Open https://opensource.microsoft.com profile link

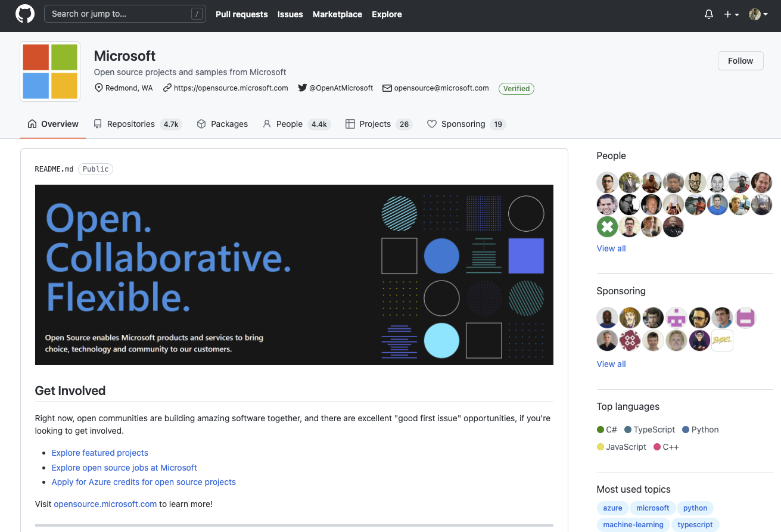click(x=231, y=88)
